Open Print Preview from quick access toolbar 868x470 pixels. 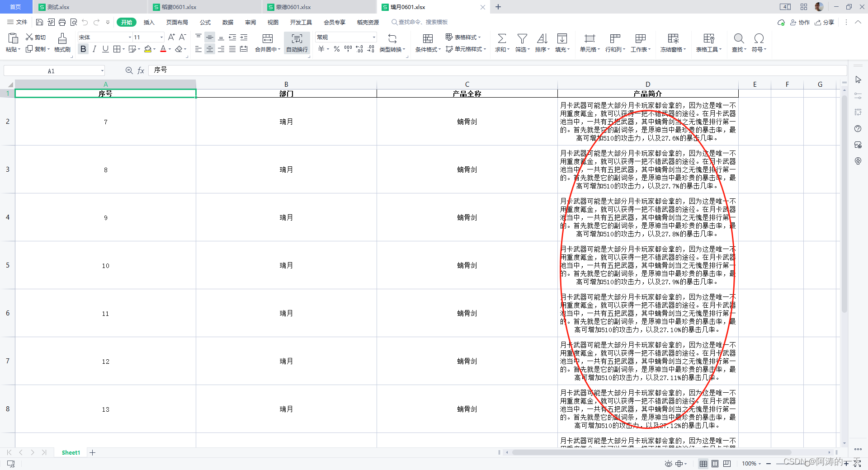click(x=74, y=22)
